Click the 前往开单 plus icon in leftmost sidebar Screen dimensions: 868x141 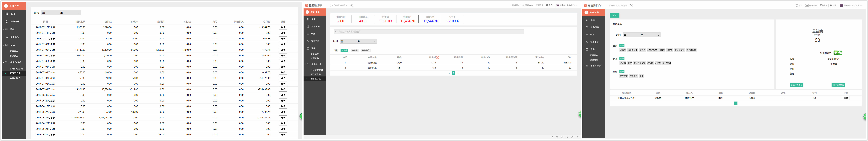(6, 6)
